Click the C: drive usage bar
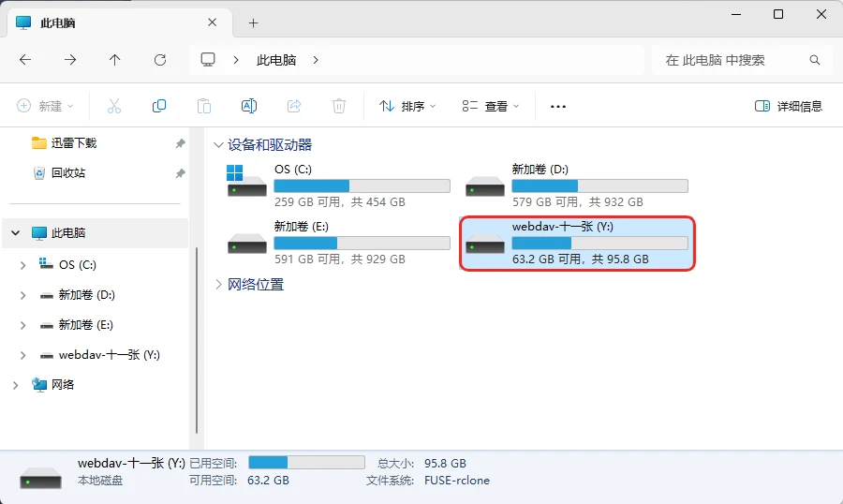The width and height of the screenshot is (843, 504). 362,186
